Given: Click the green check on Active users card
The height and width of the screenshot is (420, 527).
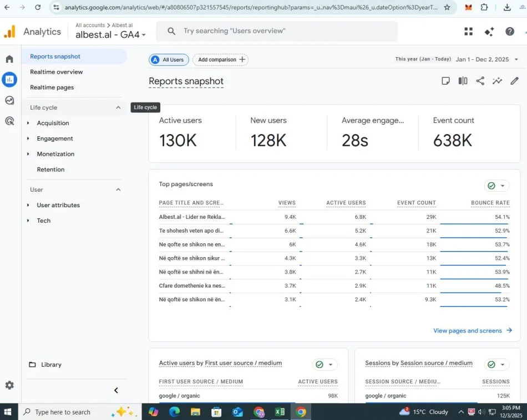Looking at the screenshot, I should [319, 365].
